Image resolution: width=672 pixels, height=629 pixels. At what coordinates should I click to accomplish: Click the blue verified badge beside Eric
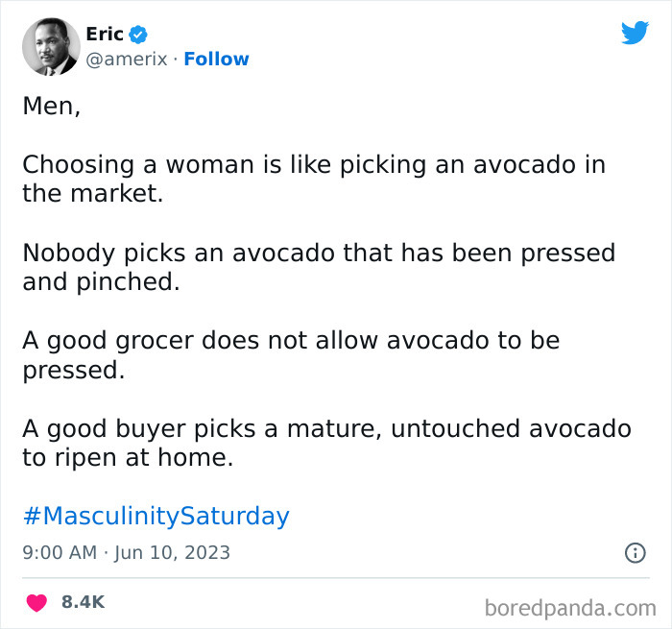tap(138, 35)
